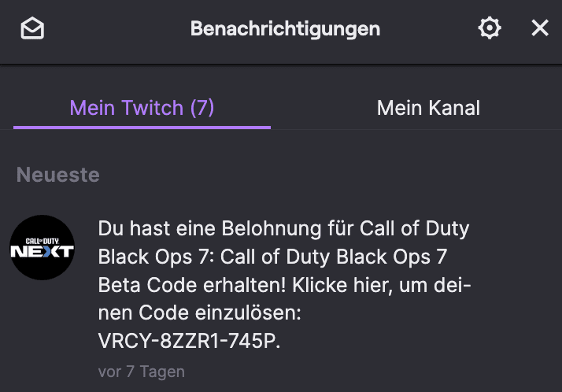
Task: Click the "(7)" unread count on Mein Twitch
Action: [x=202, y=108]
